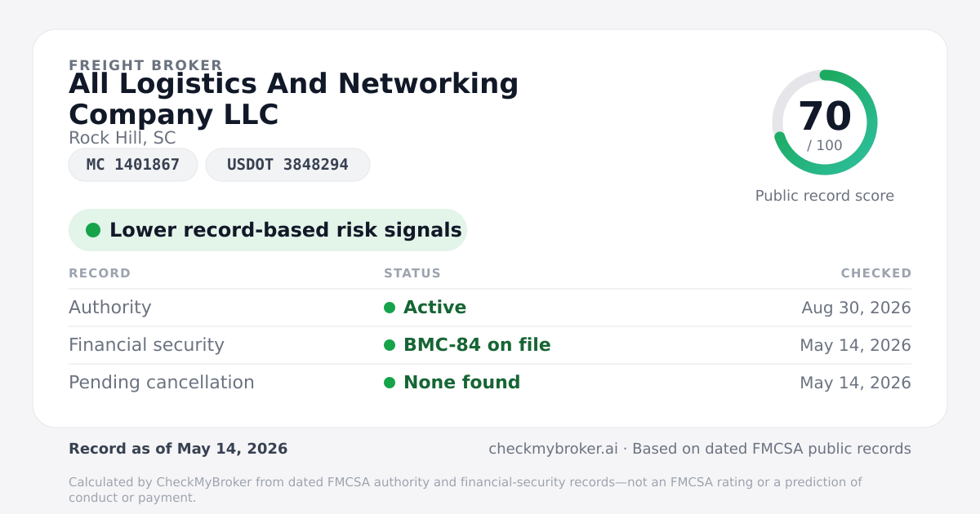Screen dimensions: 980x514
Task: Click the green dot beside BMC-84 on file
Action: pyautogui.click(x=390, y=345)
